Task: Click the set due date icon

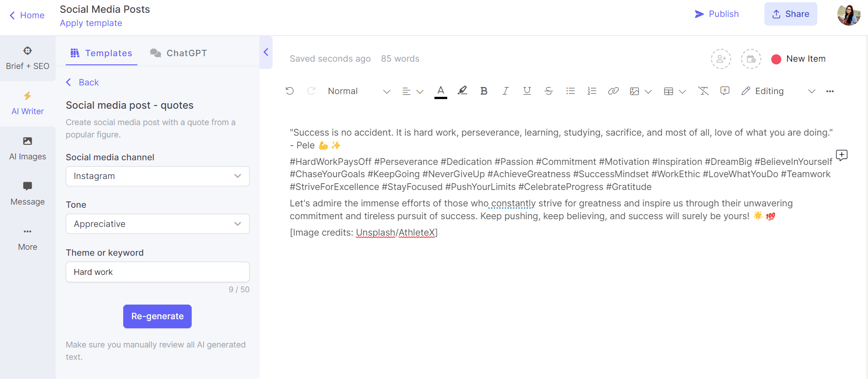Action: tap(751, 59)
